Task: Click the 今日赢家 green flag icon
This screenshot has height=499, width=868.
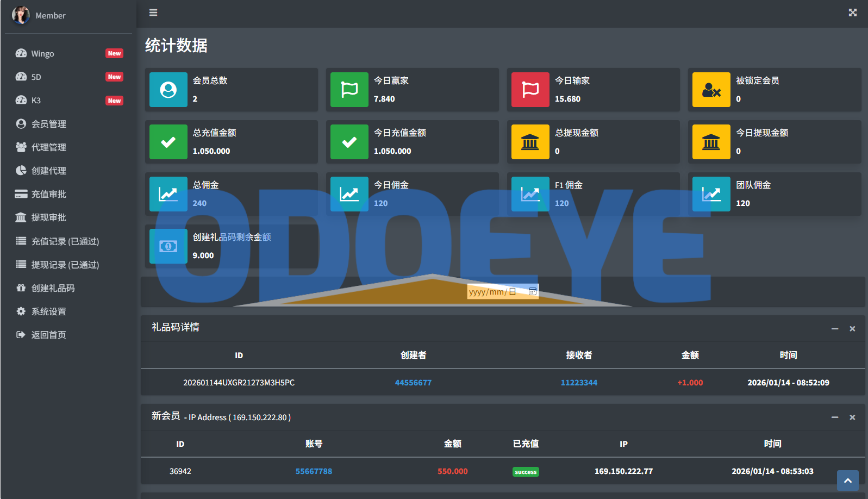Action: click(x=349, y=90)
